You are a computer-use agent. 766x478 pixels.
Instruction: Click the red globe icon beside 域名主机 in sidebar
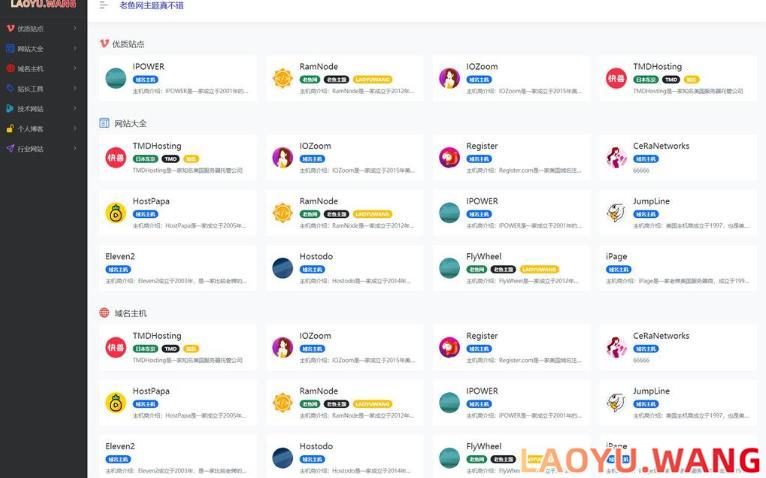pyautogui.click(x=10, y=69)
